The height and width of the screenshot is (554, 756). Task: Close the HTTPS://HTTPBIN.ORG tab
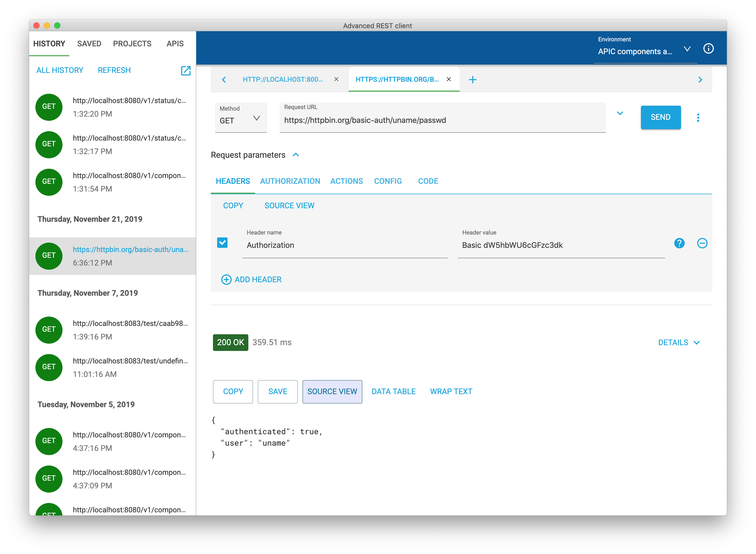tap(449, 79)
